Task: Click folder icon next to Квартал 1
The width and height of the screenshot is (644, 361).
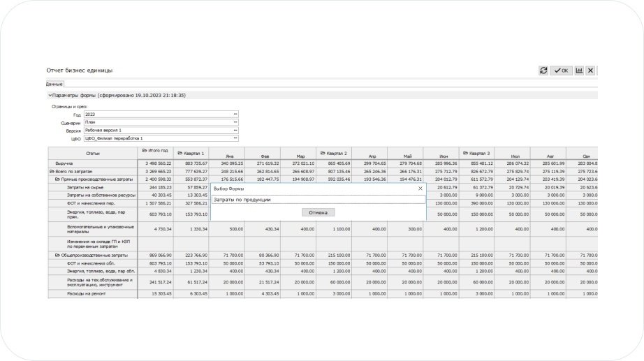Action: click(180, 153)
